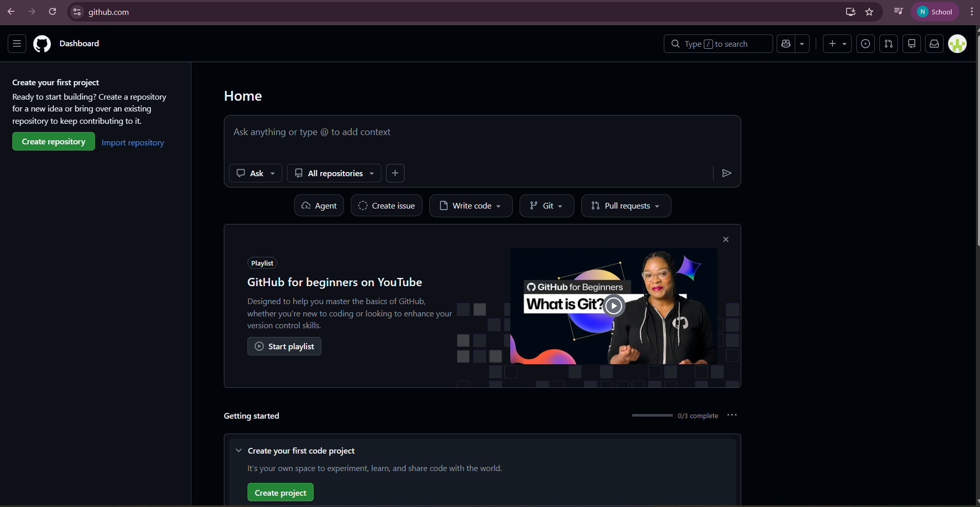Collapse Create your first code project
980x507 pixels.
239,450
